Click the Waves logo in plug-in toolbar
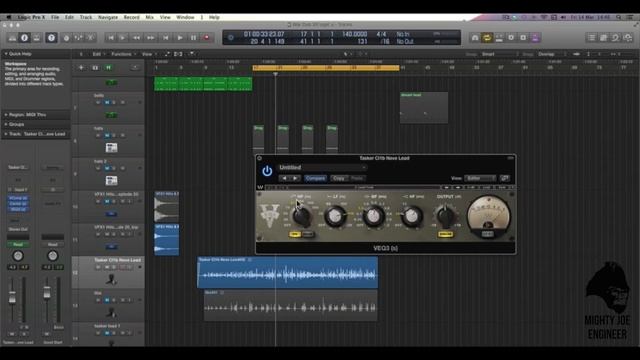 coord(260,187)
